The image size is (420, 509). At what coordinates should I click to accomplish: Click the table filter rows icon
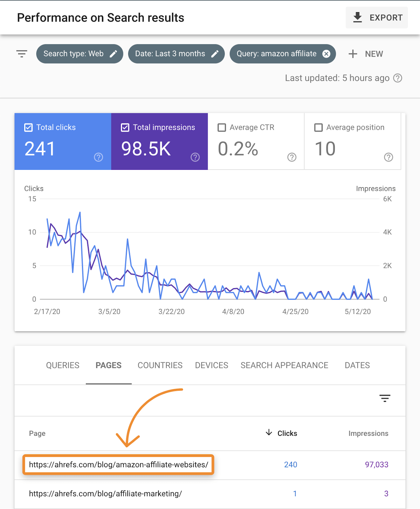pyautogui.click(x=385, y=398)
